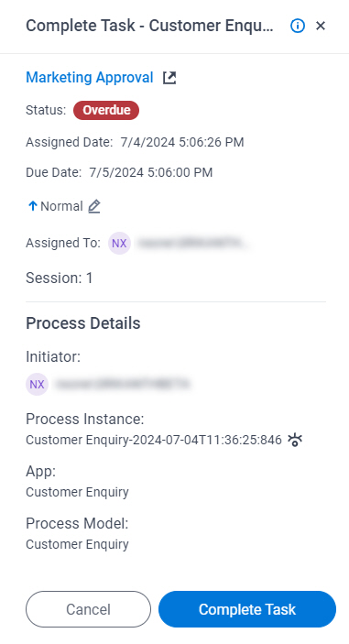Screen dimensions: 349x644
Task: Click the Cancel button
Action: coord(88,609)
